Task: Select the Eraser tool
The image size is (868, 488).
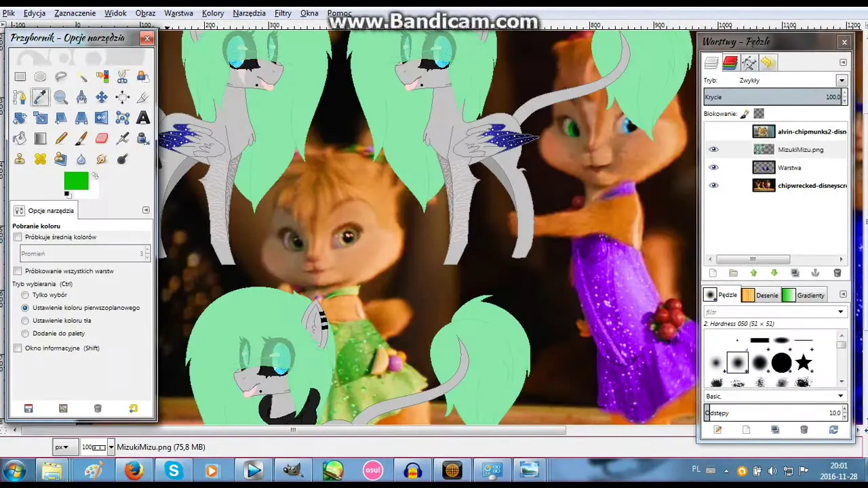Action: click(x=102, y=138)
